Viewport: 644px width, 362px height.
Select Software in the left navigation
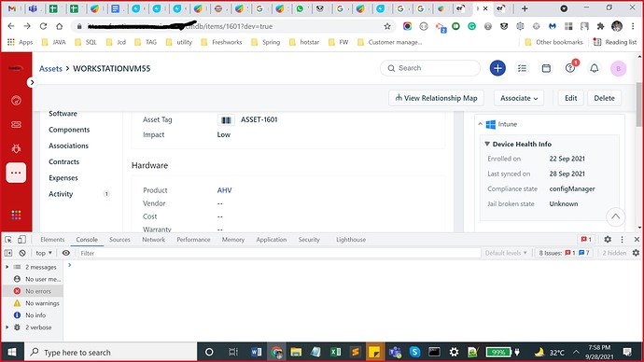tap(63, 114)
